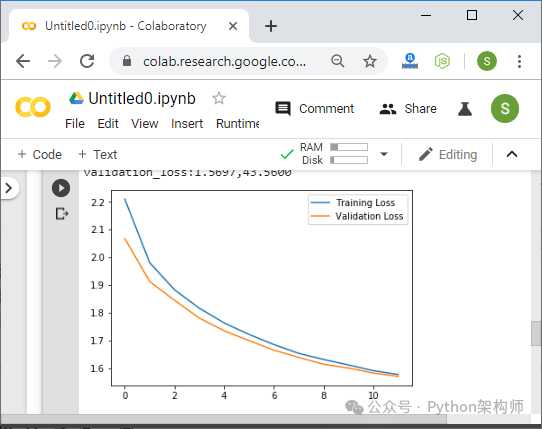542x429 pixels.
Task: Open the zoom magnifier icon in address bar
Action: tap(338, 61)
